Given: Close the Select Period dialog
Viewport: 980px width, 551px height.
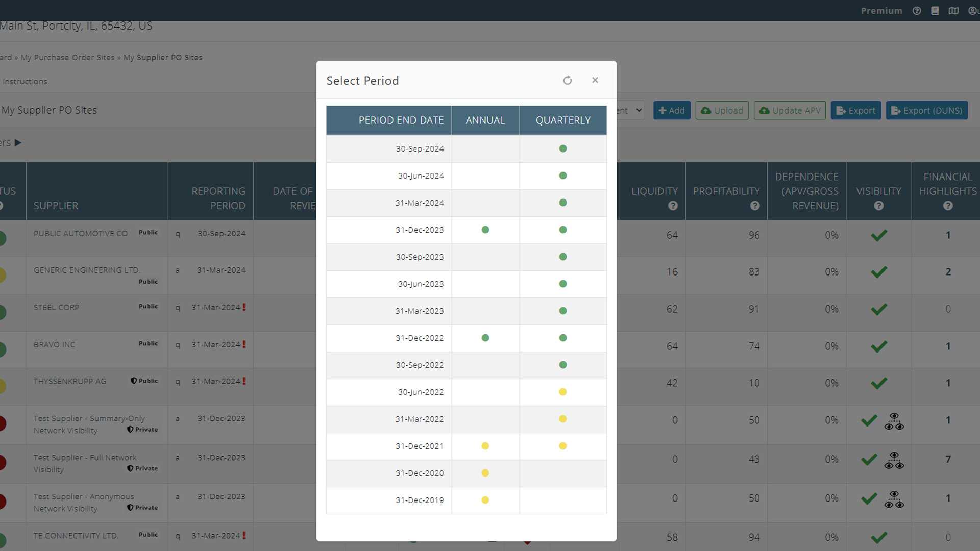Looking at the screenshot, I should point(595,80).
